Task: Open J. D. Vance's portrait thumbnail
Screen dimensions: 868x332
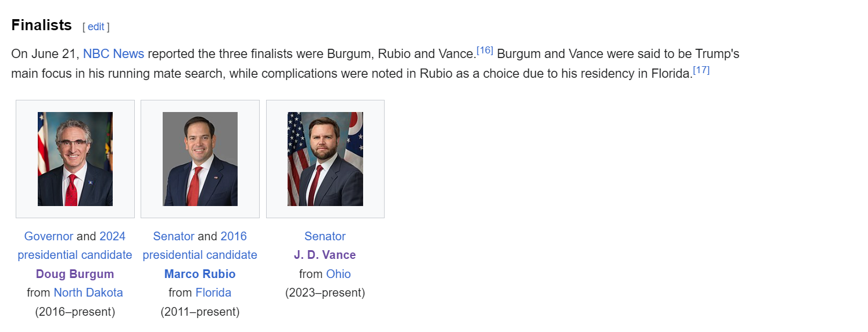Action: coord(325,159)
